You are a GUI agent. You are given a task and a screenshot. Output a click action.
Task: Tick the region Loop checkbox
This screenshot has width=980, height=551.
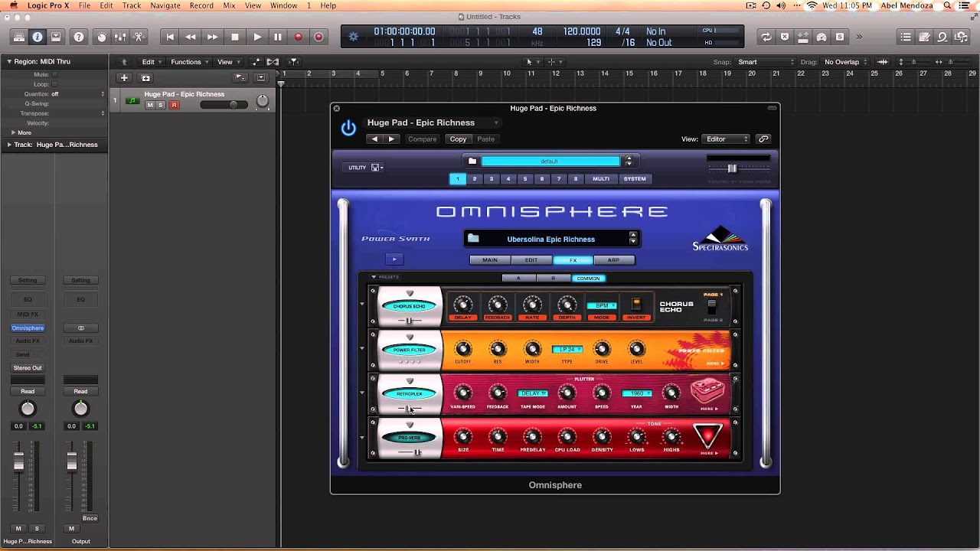point(55,84)
